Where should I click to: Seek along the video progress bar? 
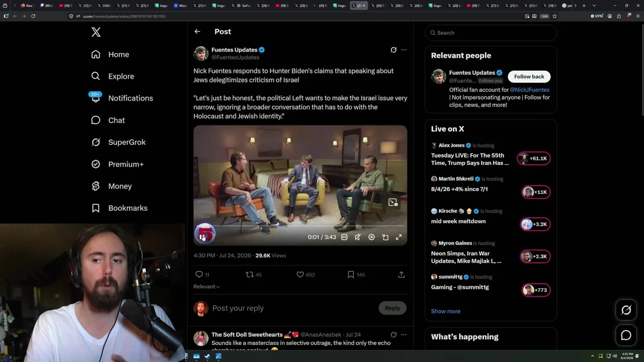300,226
